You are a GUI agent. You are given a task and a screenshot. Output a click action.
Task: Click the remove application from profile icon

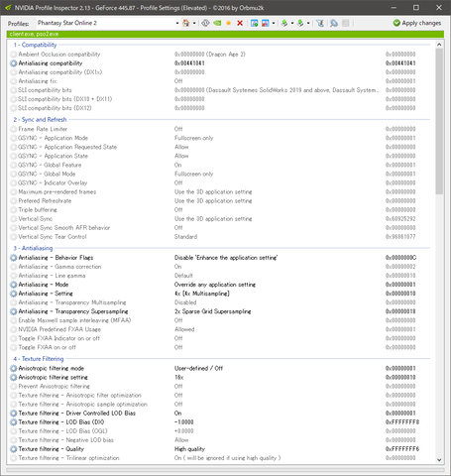point(265,23)
